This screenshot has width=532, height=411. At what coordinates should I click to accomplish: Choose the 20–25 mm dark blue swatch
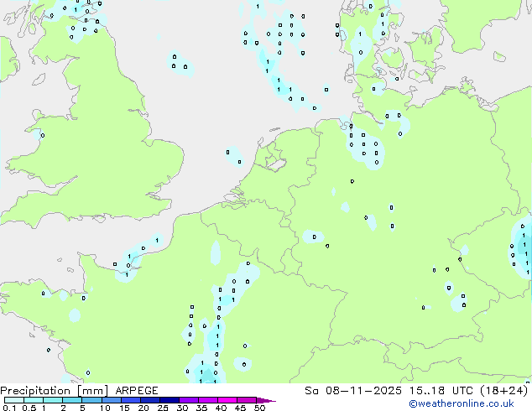149,400
